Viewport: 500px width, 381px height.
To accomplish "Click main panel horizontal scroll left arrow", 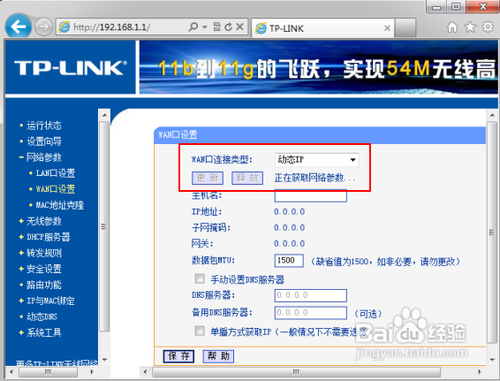I will [x=145, y=371].
